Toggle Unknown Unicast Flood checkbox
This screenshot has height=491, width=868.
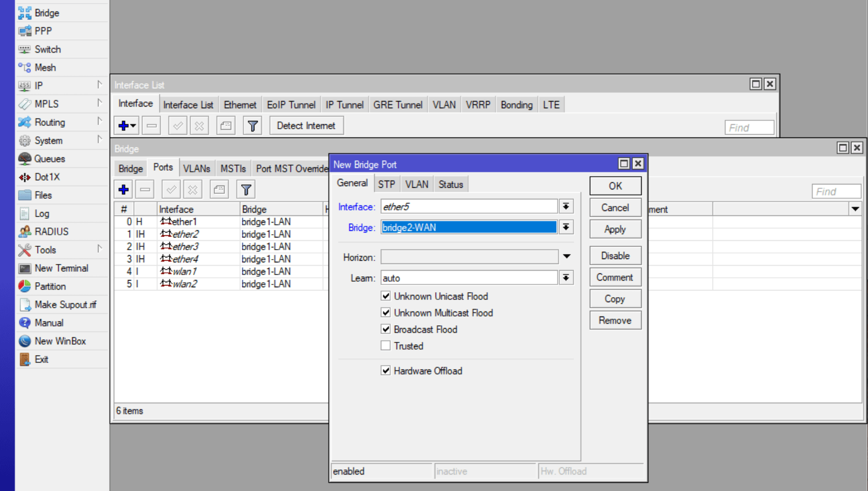tap(386, 296)
